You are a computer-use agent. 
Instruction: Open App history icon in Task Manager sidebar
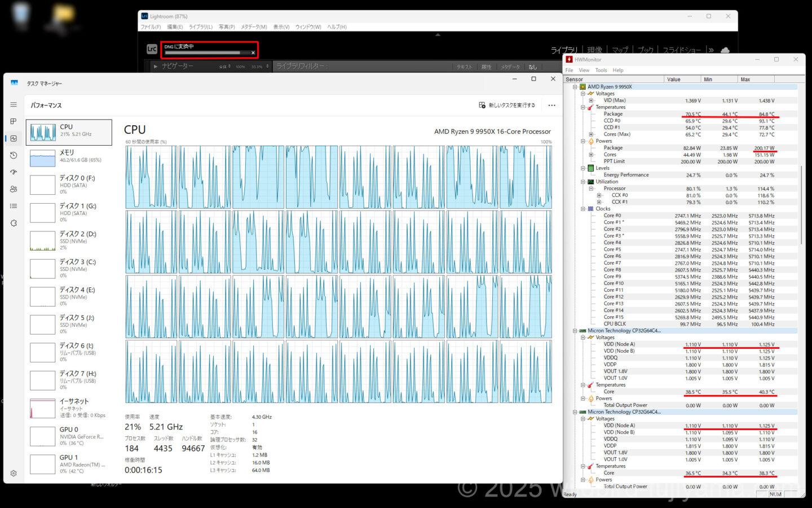click(14, 155)
